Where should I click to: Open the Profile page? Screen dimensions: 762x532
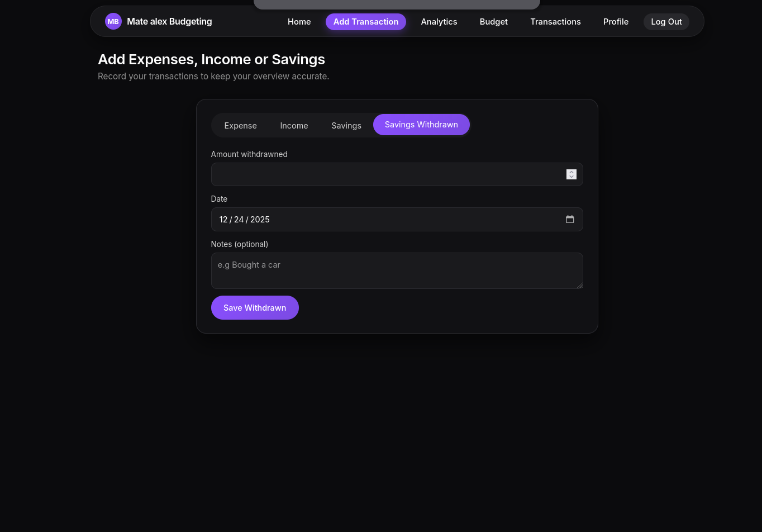tap(616, 22)
